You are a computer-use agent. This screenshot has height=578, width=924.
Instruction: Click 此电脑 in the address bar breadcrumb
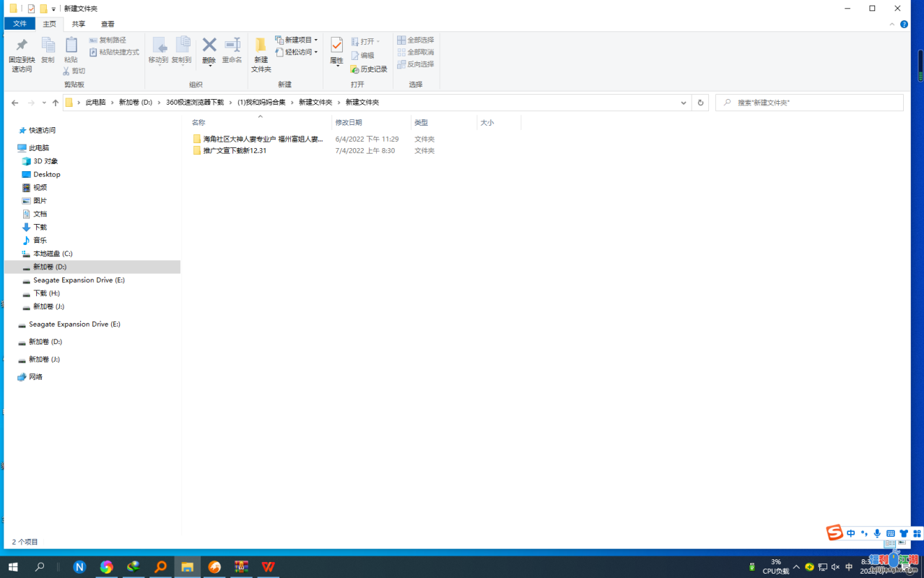95,103
